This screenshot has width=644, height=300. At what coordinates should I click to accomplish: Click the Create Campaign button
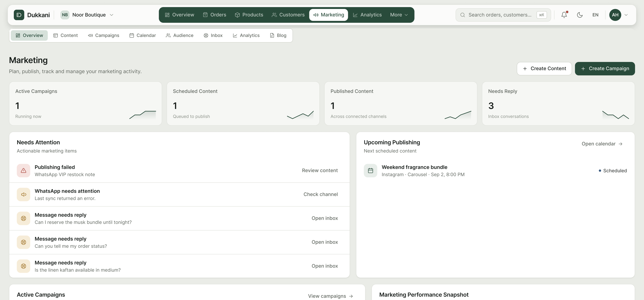click(605, 68)
